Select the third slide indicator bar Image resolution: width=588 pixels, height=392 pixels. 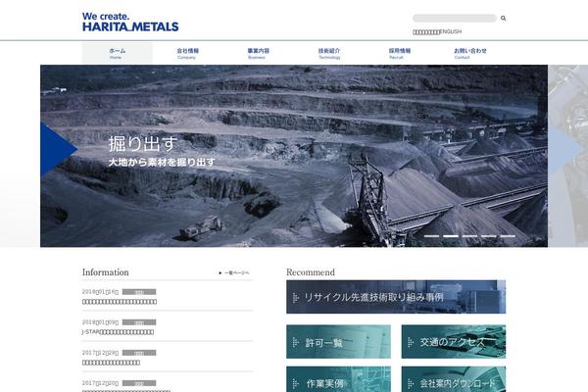pos(469,236)
